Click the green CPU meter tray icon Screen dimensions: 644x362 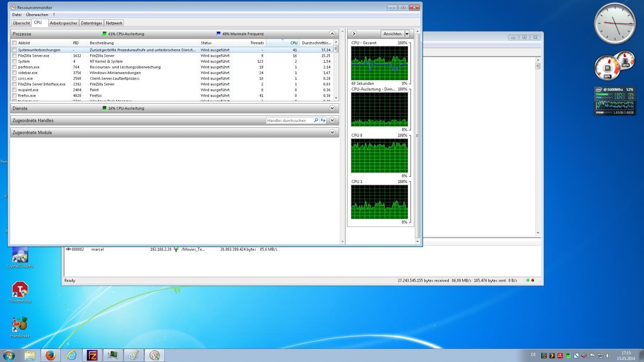coord(568,356)
